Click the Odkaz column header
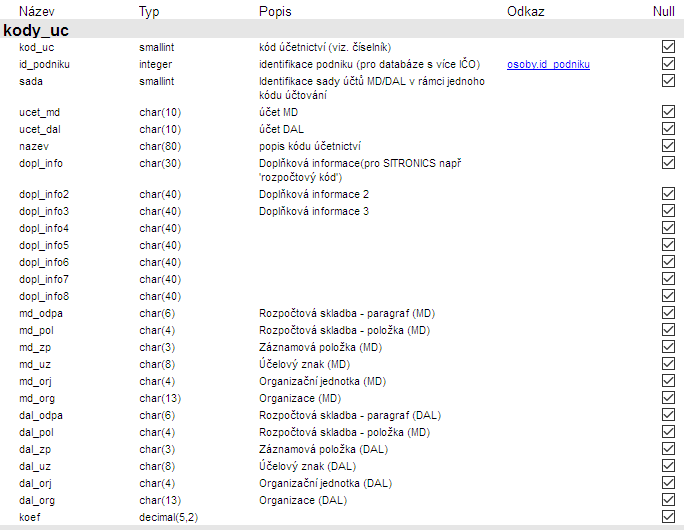 (525, 11)
